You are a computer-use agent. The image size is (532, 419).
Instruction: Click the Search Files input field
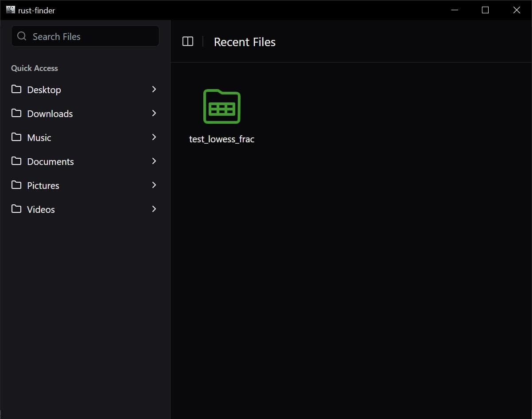[85, 36]
